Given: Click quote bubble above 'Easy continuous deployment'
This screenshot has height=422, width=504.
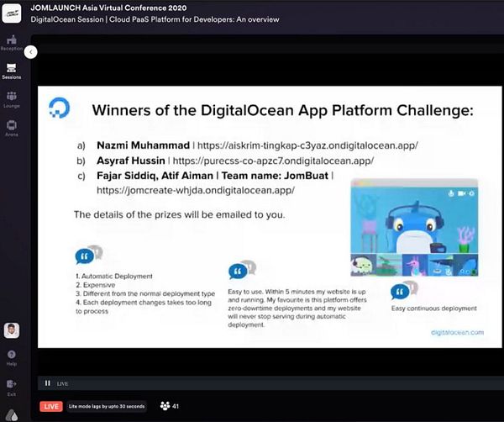Looking at the screenshot, I should pos(404,290).
